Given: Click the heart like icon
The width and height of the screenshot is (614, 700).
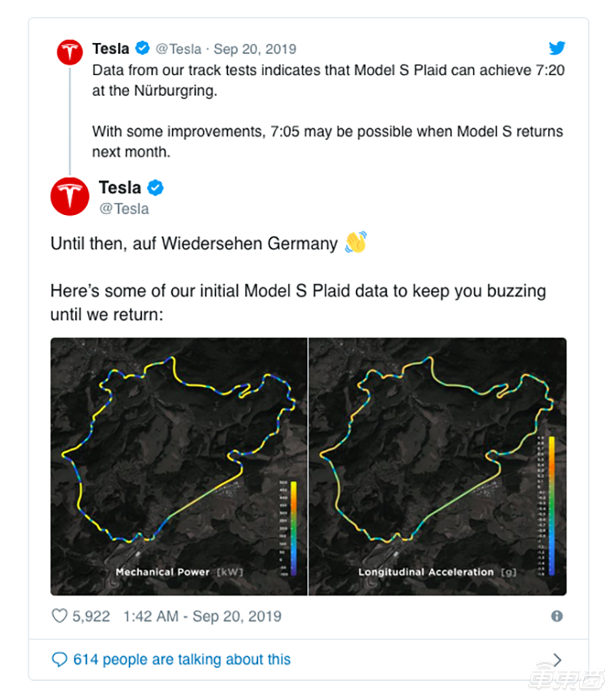Looking at the screenshot, I should coord(59,616).
